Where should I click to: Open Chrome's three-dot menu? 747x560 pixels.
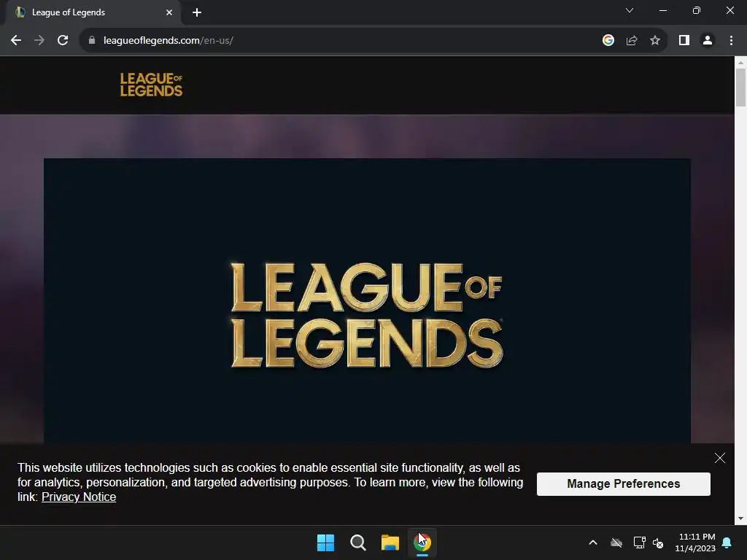click(731, 41)
